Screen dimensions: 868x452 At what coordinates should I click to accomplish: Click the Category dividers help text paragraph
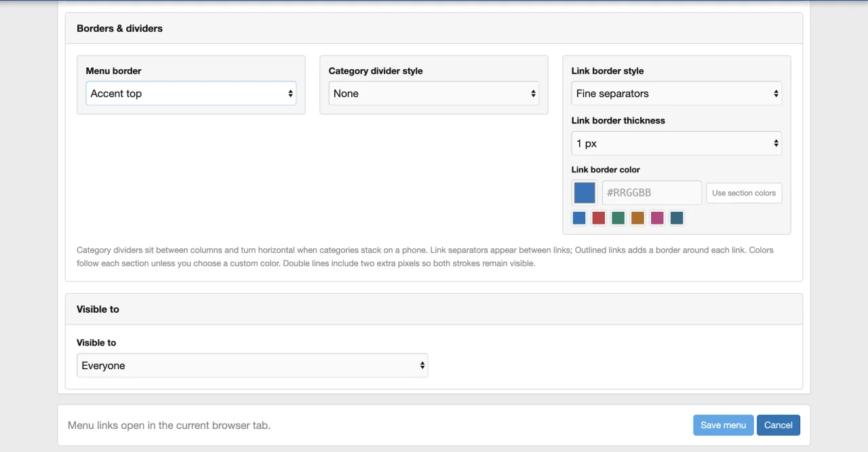click(x=426, y=257)
